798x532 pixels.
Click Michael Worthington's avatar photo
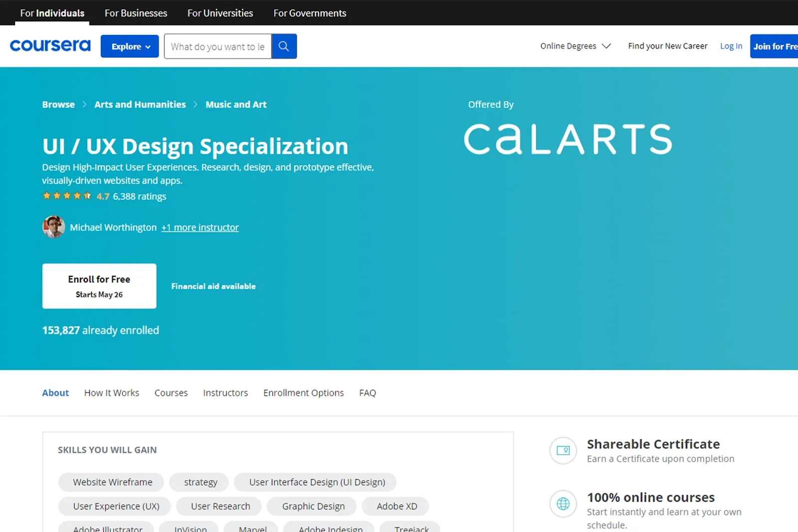click(53, 227)
